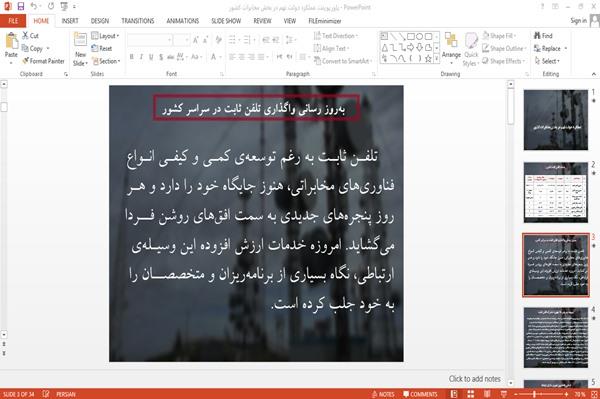Click the Save icon in quick access toolbar
This screenshot has width=600, height=399.
pyautogui.click(x=21, y=7)
